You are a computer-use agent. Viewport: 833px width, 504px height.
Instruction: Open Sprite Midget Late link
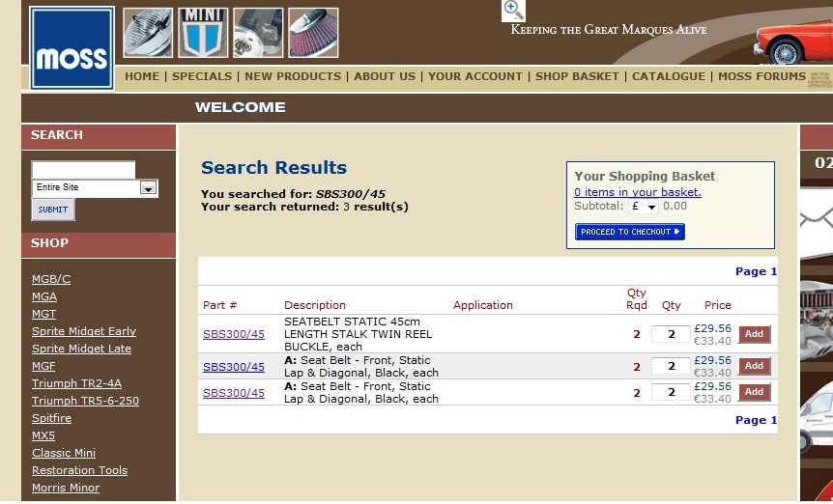81,350
